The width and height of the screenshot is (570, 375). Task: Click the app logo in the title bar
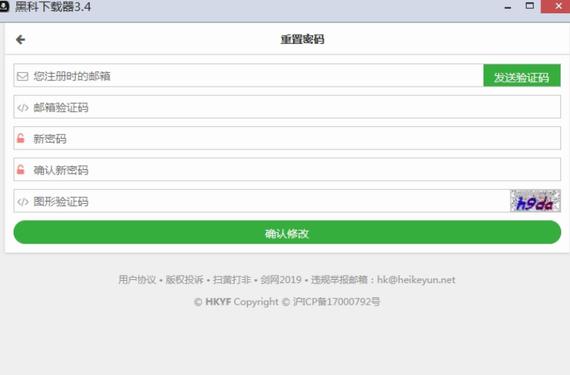pos(4,7)
